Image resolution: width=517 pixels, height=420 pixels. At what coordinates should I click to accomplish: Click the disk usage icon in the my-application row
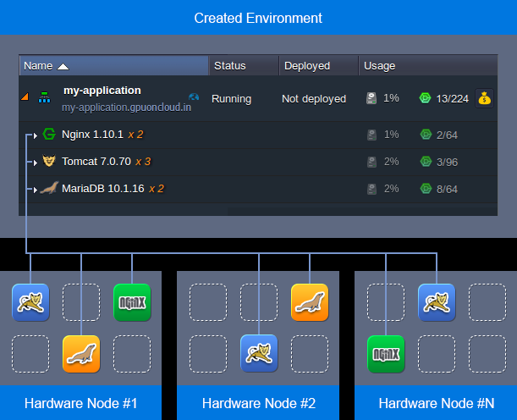pos(371,98)
